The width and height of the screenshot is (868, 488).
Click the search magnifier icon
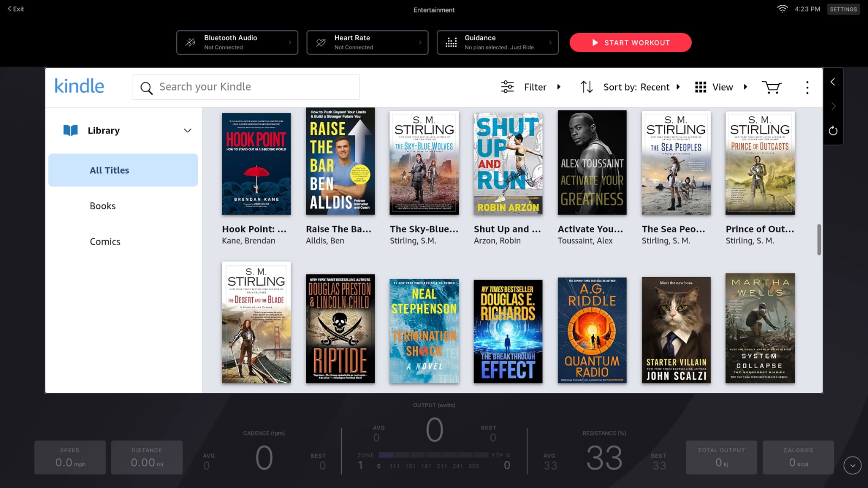146,88
